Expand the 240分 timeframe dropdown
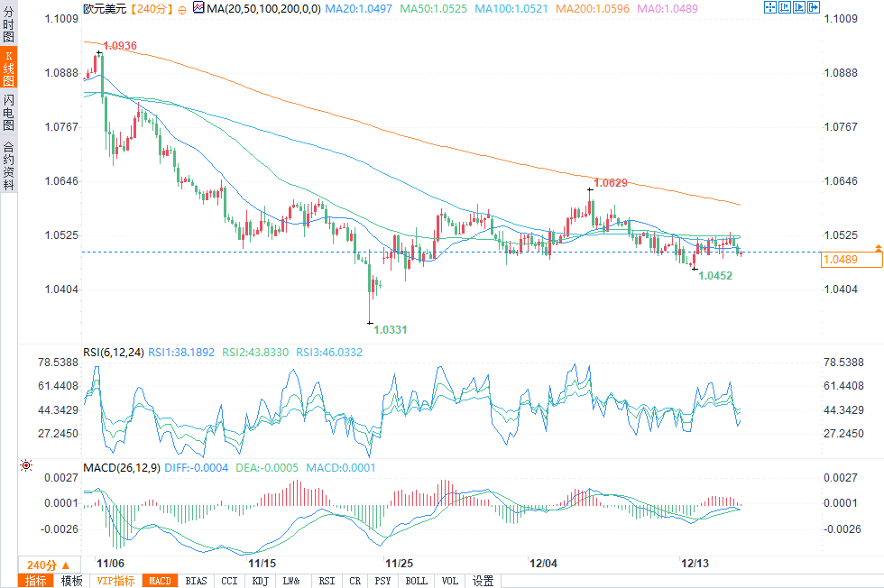 (x=49, y=565)
